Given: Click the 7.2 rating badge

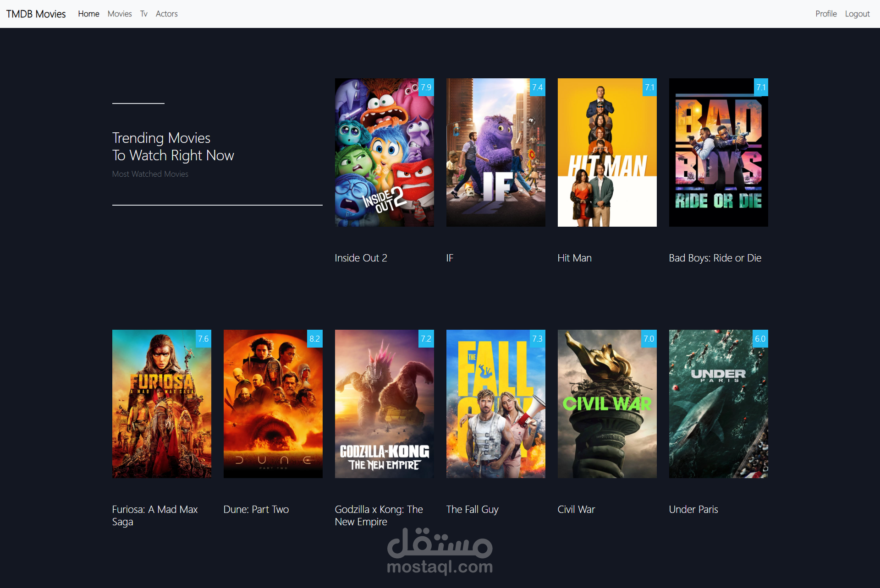Looking at the screenshot, I should (426, 338).
